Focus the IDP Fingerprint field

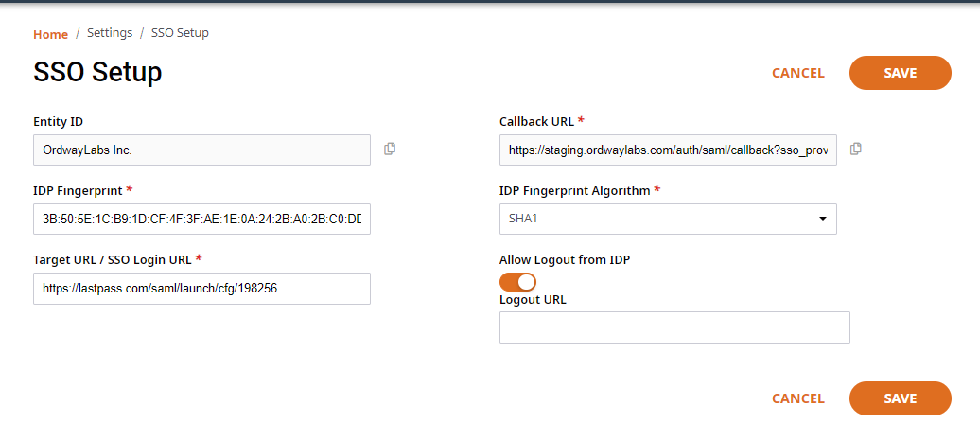(201, 219)
